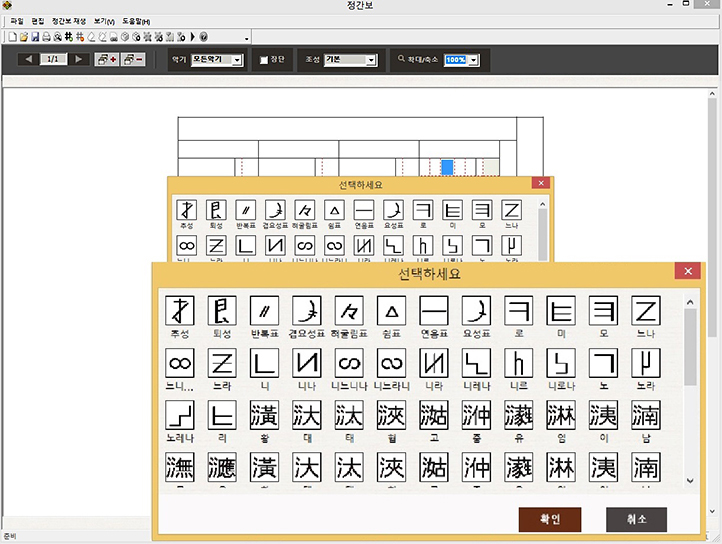Create a new file from the toolbar
Image resolution: width=722 pixels, height=544 pixels.
tap(13, 37)
